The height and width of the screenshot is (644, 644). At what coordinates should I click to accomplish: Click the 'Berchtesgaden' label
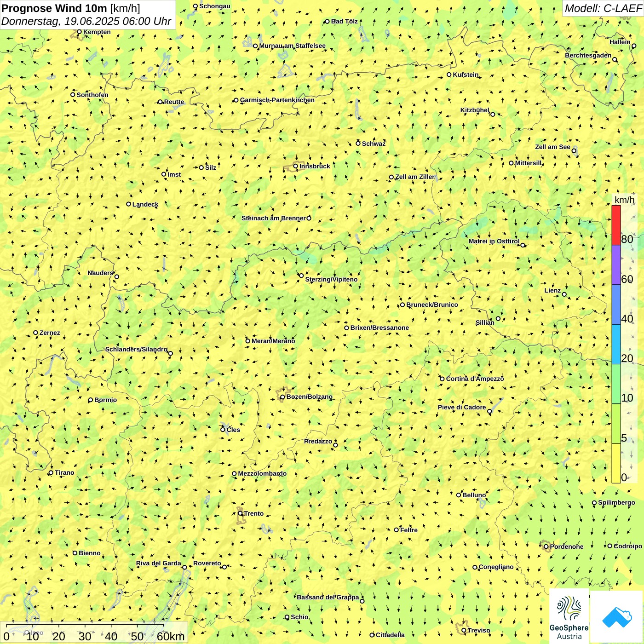click(588, 56)
